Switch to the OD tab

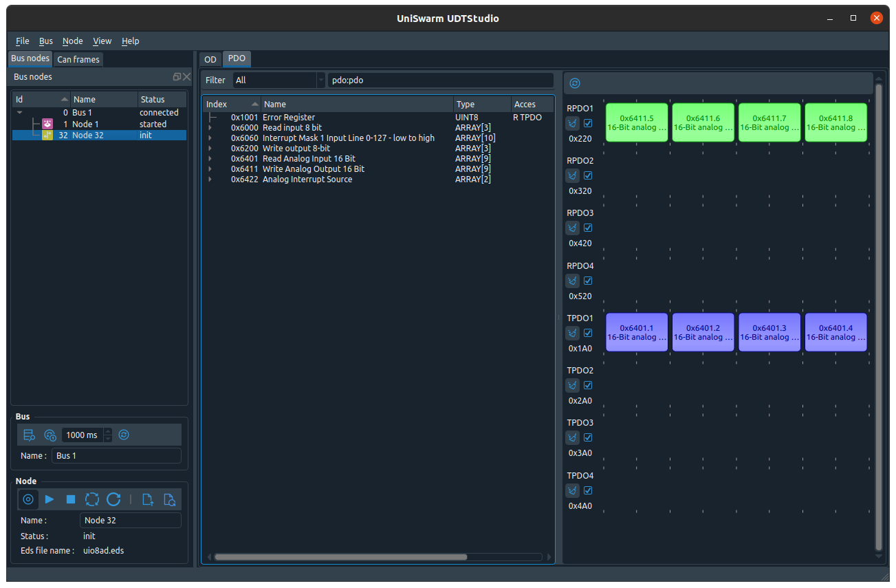pos(210,60)
